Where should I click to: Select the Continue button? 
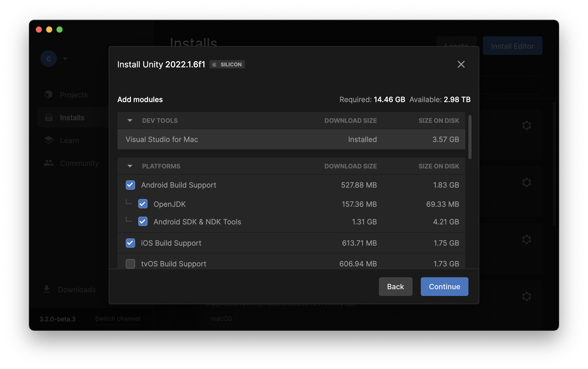point(445,287)
